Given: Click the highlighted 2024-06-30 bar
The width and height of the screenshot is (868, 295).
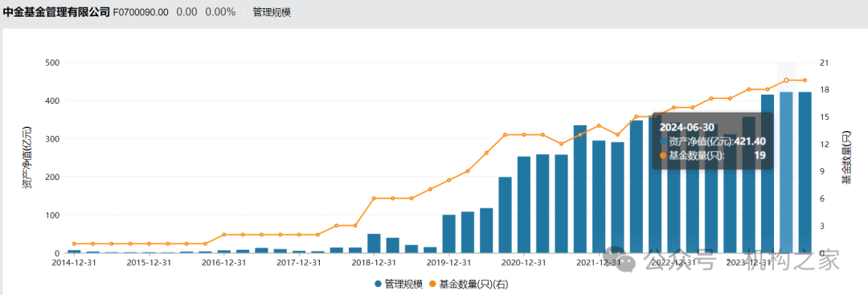Looking at the screenshot, I should click(x=786, y=172).
